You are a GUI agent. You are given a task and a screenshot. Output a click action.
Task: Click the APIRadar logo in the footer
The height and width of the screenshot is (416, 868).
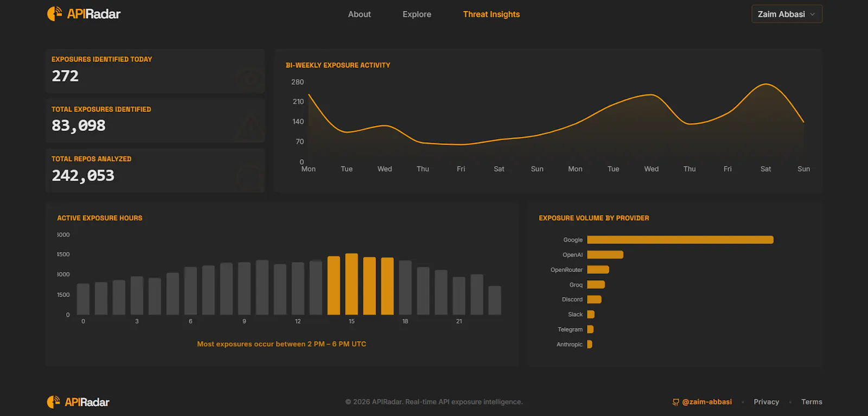(x=78, y=402)
